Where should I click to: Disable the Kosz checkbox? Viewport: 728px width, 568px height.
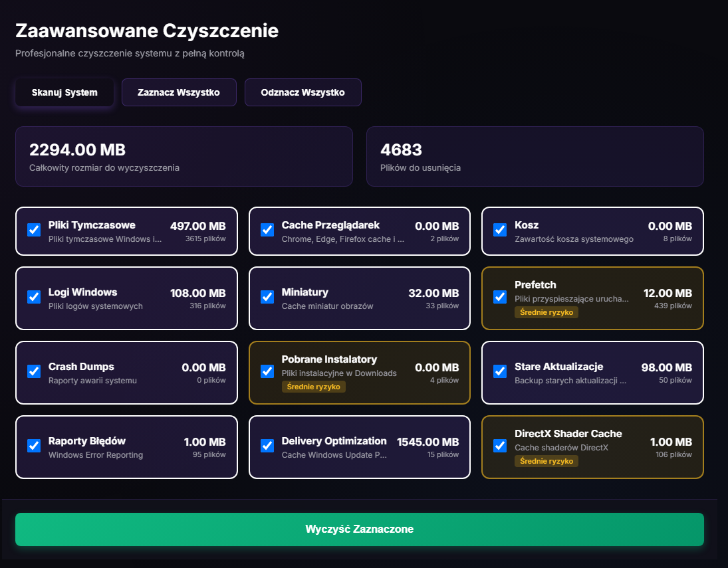click(500, 229)
